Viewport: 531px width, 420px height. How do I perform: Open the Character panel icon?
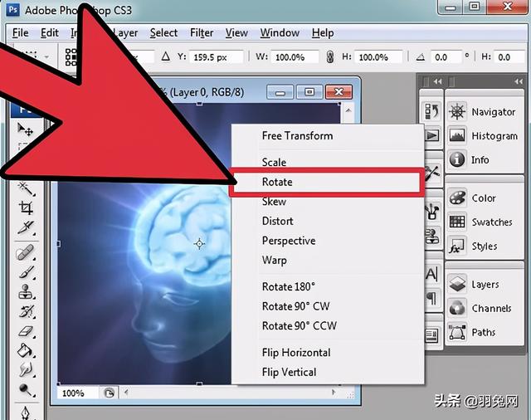[x=431, y=274]
